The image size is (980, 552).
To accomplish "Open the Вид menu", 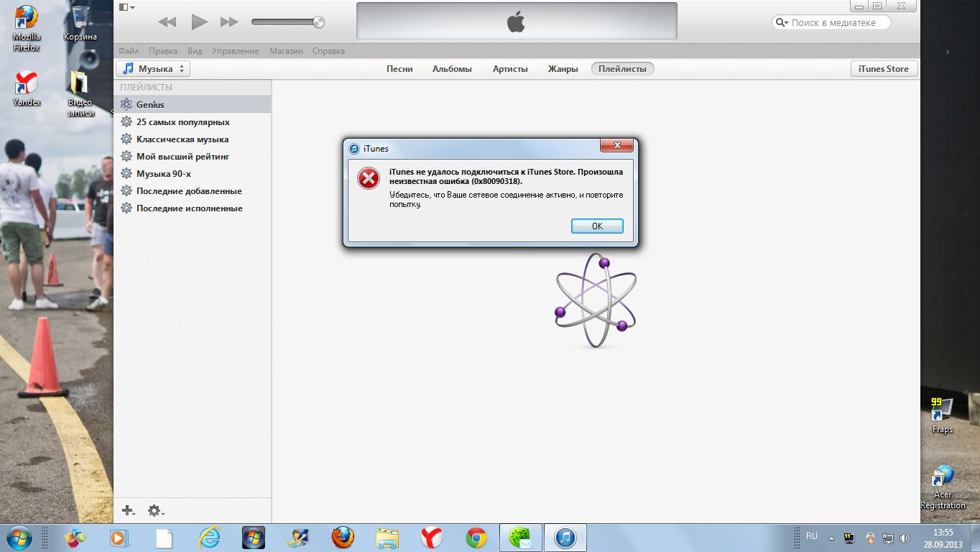I will click(x=195, y=51).
